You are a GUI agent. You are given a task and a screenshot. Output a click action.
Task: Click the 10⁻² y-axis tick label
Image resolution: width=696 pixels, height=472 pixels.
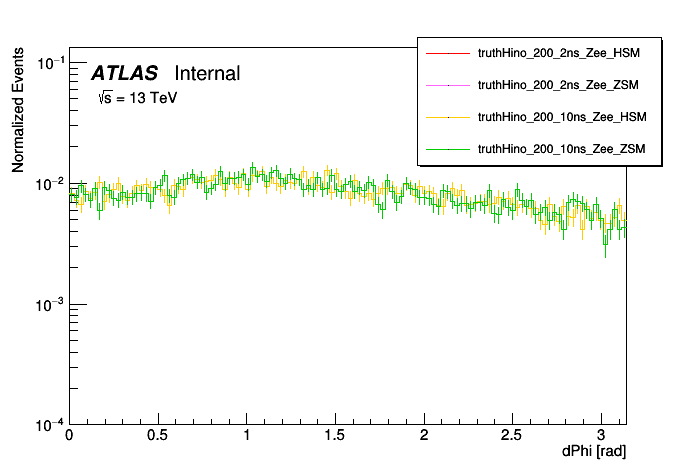[52, 184]
